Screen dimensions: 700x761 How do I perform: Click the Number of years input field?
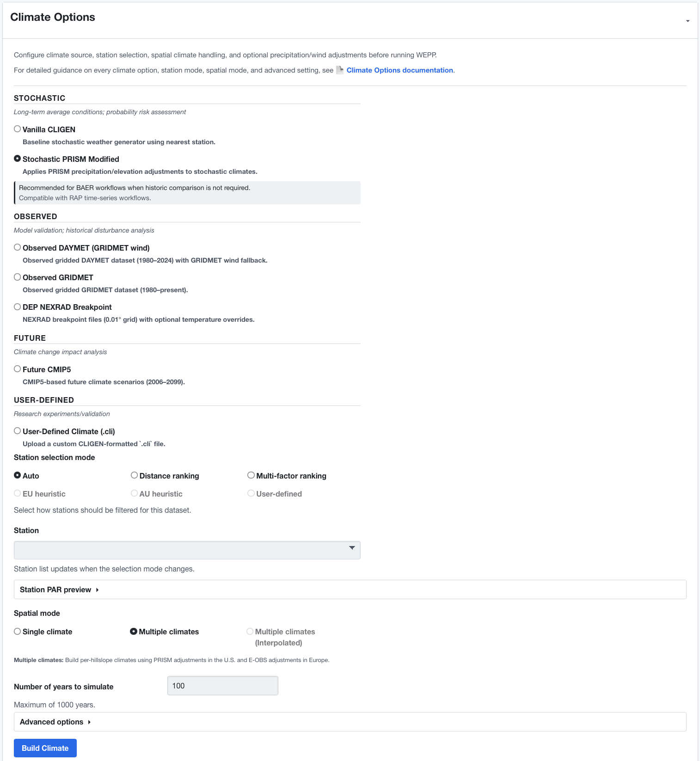pyautogui.click(x=222, y=686)
